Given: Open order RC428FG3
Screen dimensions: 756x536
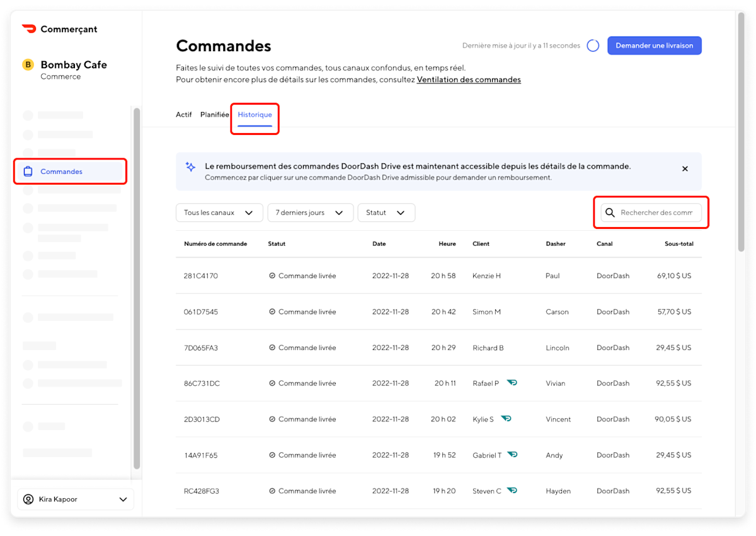Looking at the screenshot, I should [438, 491].
